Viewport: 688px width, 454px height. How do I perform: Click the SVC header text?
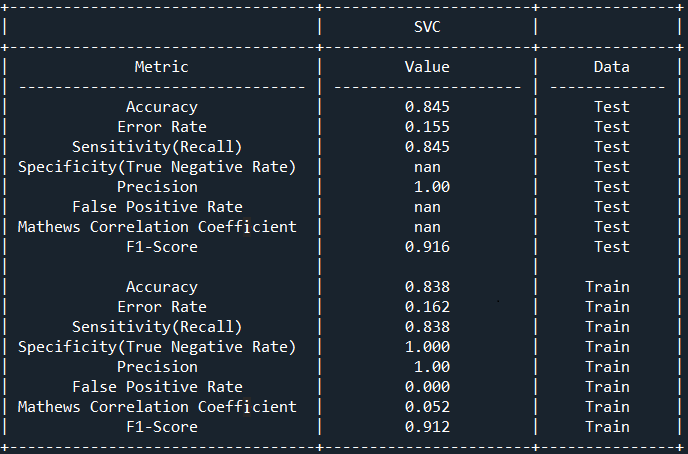427,27
